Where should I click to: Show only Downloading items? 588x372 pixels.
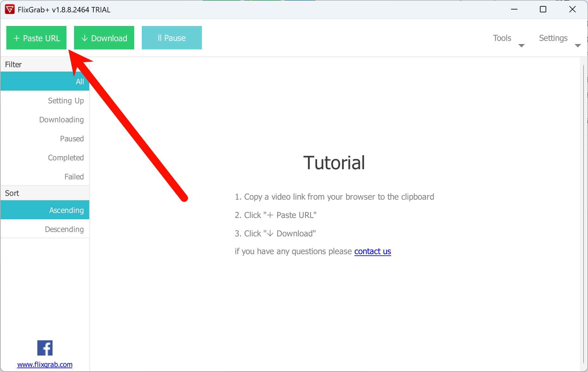pyautogui.click(x=45, y=119)
